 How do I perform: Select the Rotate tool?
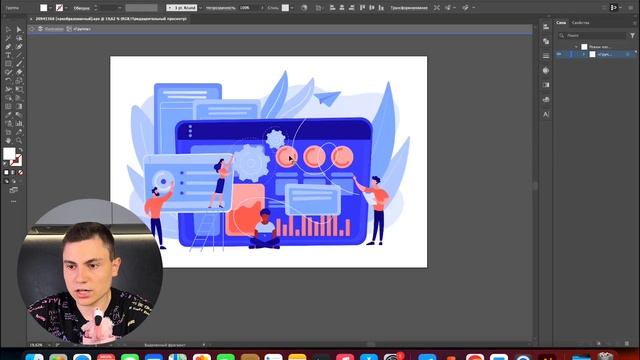tap(8, 81)
